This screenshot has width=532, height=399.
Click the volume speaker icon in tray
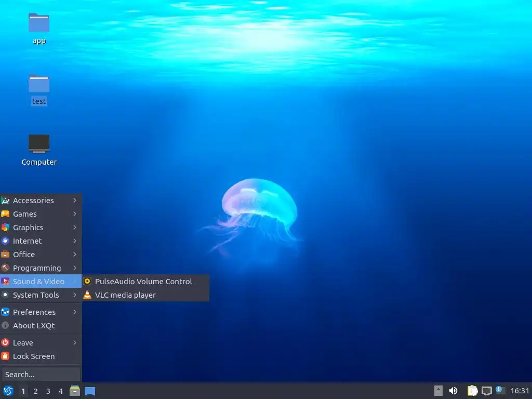pos(453,391)
